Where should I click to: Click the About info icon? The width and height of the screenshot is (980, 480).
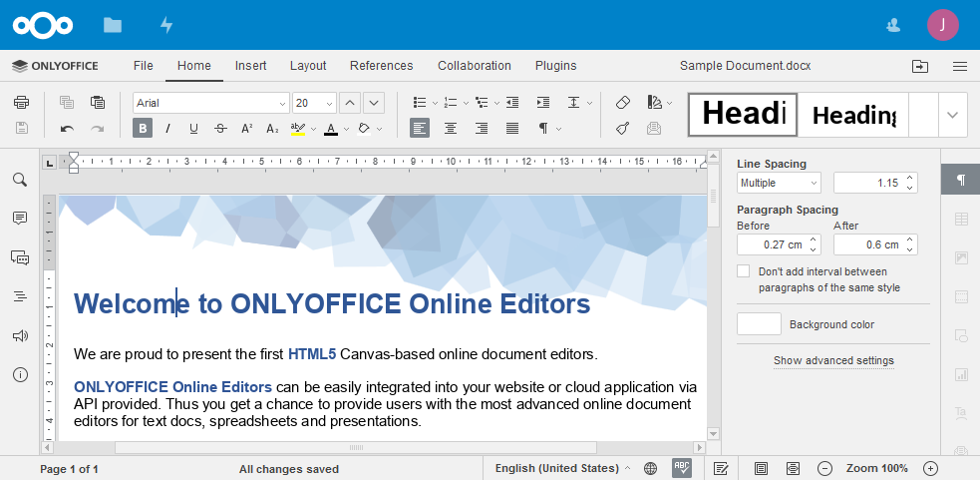[x=20, y=375]
